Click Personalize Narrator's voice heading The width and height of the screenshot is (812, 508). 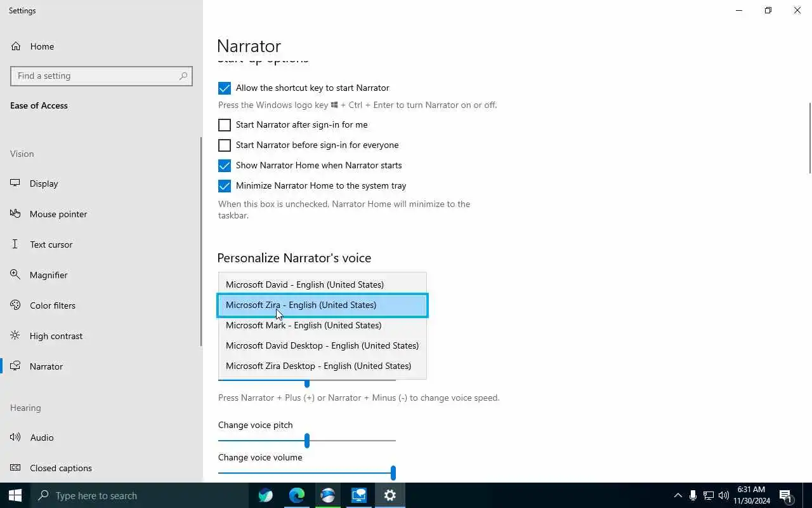click(x=294, y=258)
